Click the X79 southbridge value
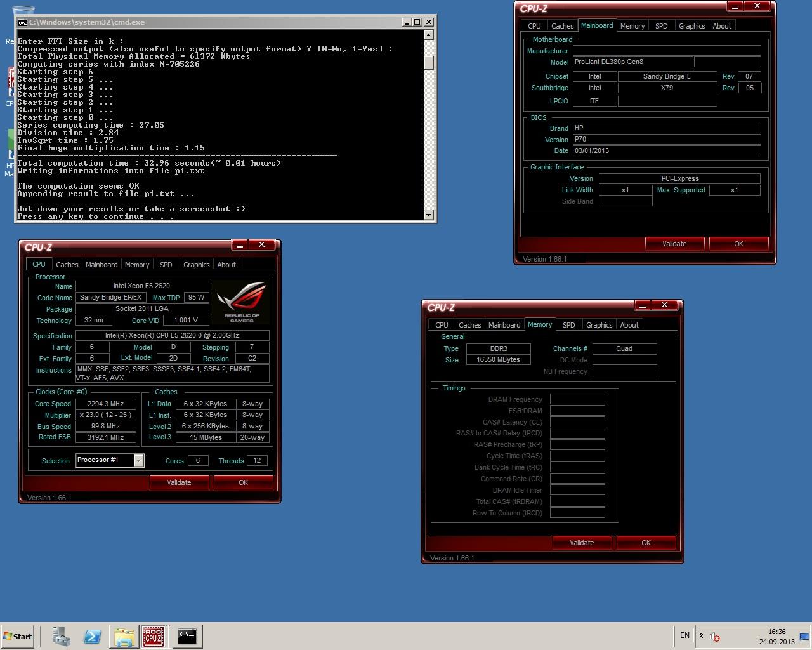 (667, 88)
